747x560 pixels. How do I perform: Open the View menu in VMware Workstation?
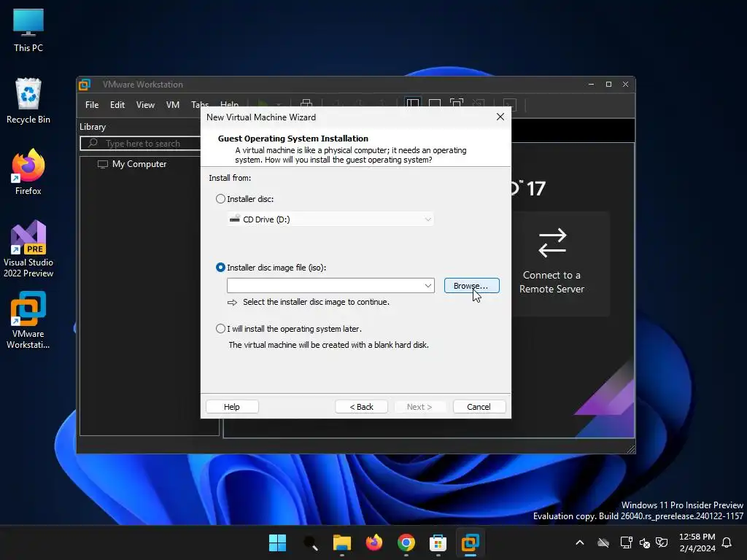tap(145, 105)
